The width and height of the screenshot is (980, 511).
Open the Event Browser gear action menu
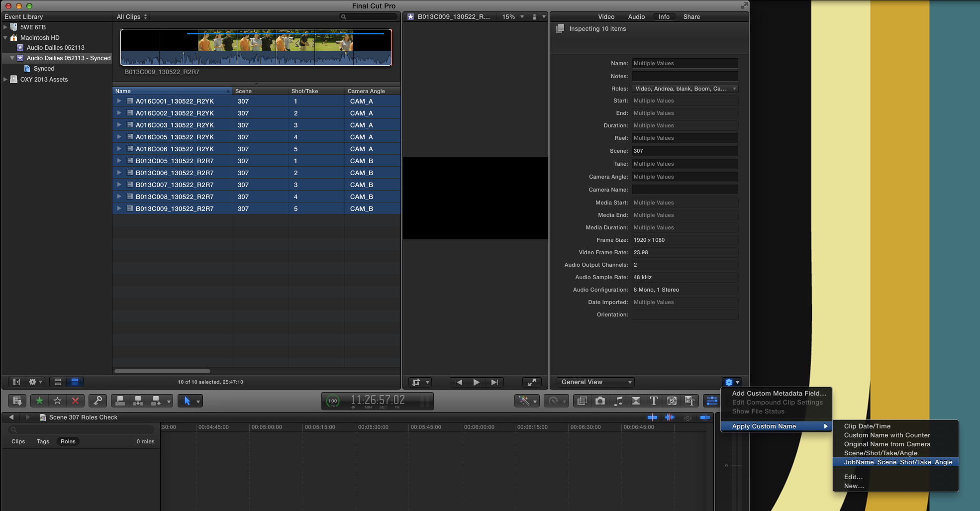[x=35, y=382]
